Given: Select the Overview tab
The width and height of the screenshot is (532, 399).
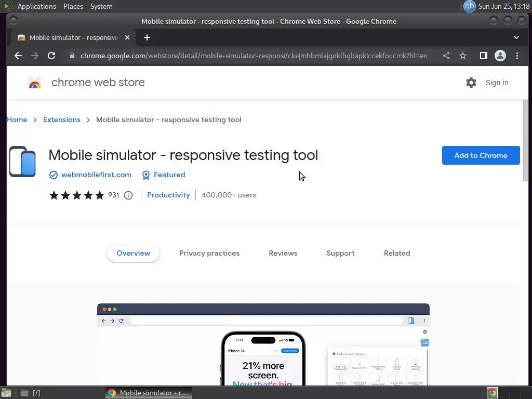Looking at the screenshot, I should point(133,253).
